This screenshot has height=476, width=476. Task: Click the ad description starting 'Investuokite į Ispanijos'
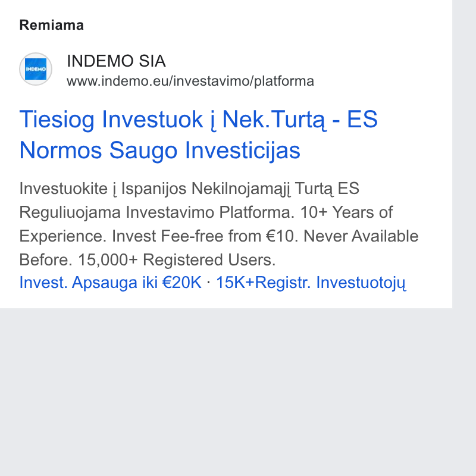pos(219,224)
